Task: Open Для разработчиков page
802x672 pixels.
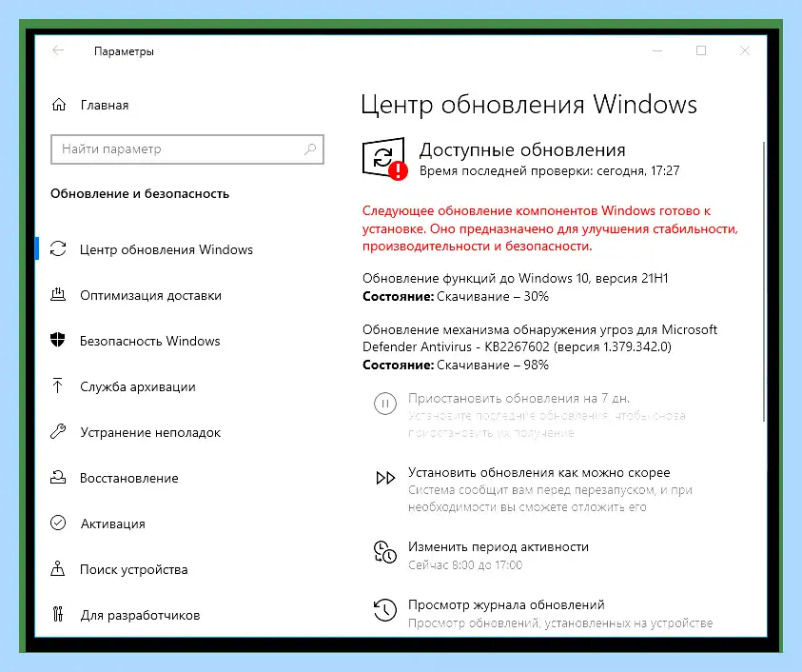Action: [140, 615]
